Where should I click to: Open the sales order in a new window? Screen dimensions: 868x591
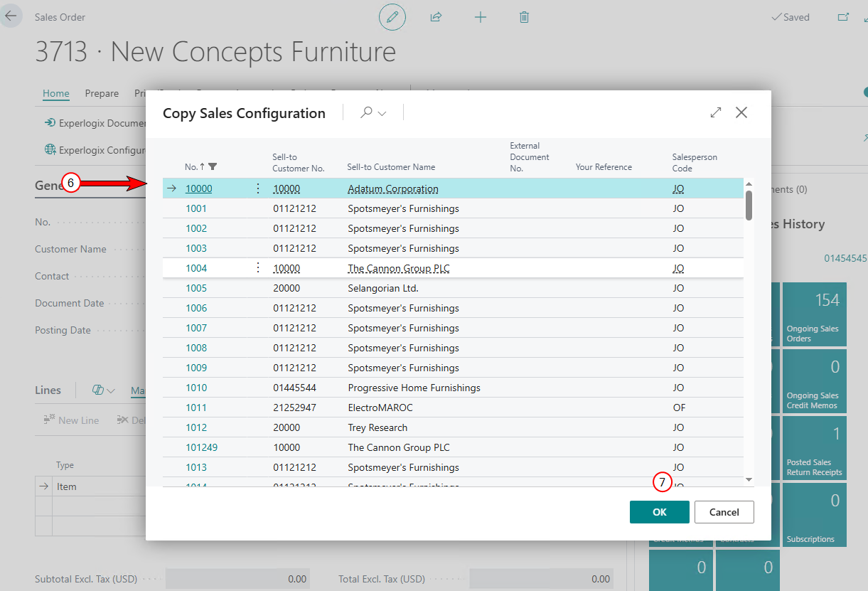(x=843, y=17)
